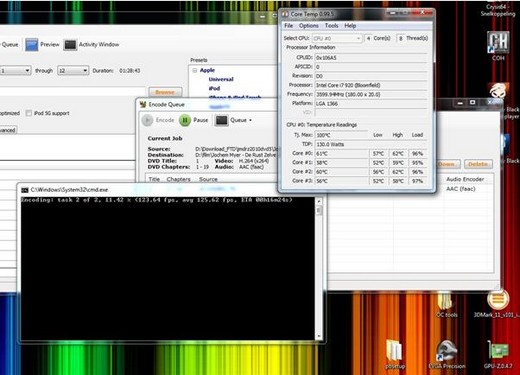Click the cmd window scrollbar up arrow
This screenshot has width=520, height=375.
[x=319, y=201]
